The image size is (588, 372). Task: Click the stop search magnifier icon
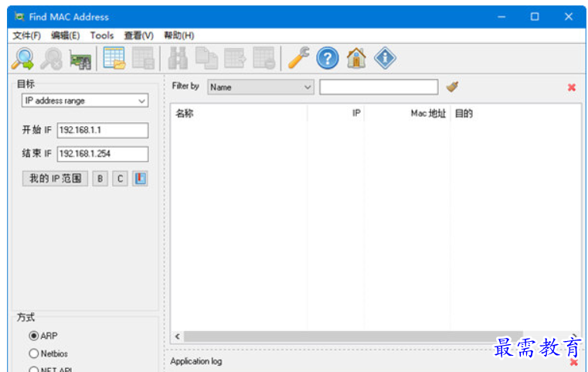click(51, 59)
